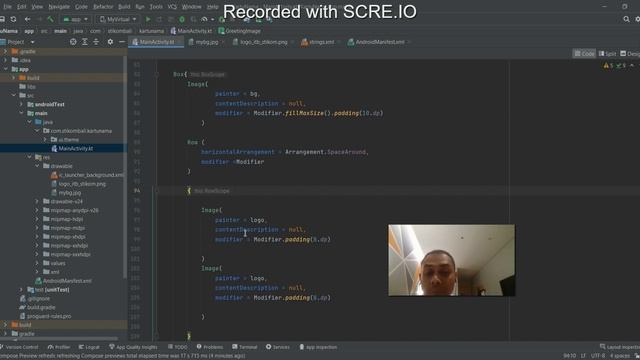640x360 pixels.
Task: Switch to logo_itb_stikom.png tab
Action: pyautogui.click(x=263, y=42)
